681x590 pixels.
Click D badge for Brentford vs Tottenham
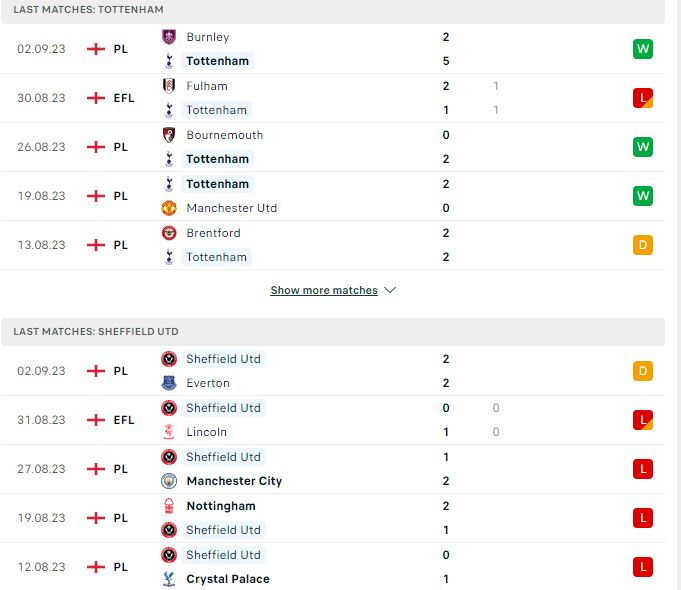(x=643, y=245)
